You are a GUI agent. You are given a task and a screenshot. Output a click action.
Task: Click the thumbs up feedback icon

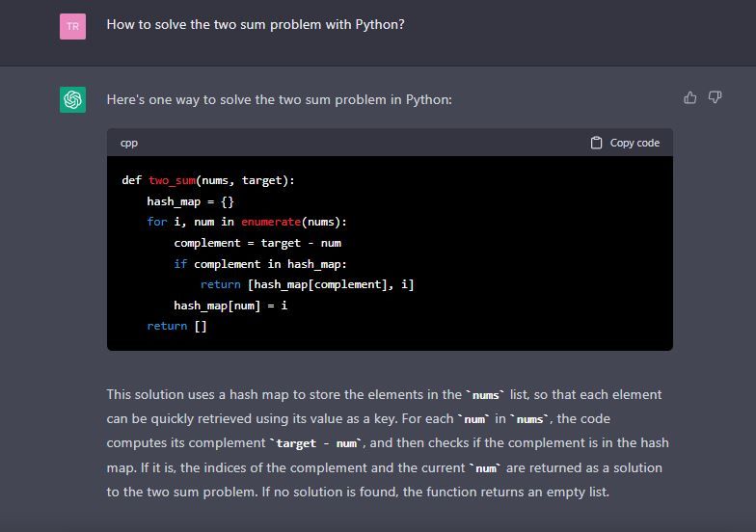click(690, 98)
